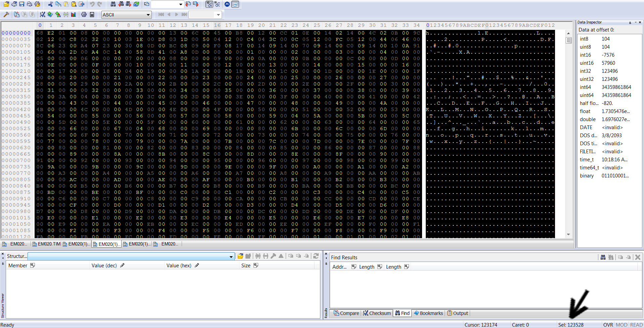Paste clipboard contents via the paste icon
The image size is (644, 328).
tap(66, 4)
